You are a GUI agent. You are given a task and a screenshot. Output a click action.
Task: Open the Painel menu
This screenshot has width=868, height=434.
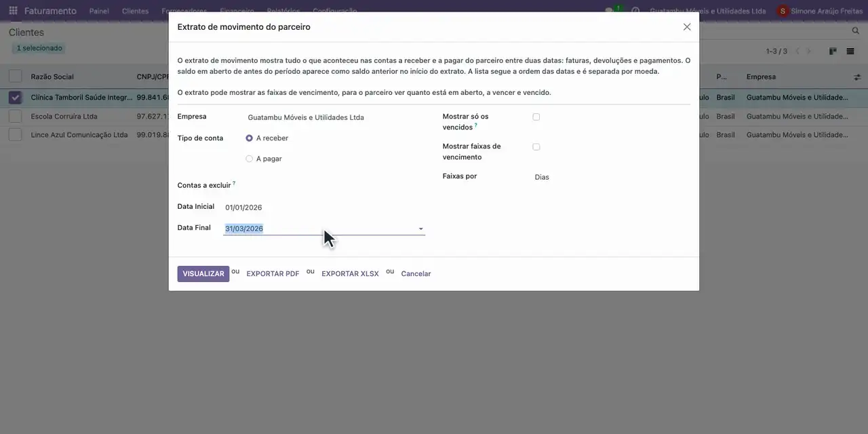[99, 11]
